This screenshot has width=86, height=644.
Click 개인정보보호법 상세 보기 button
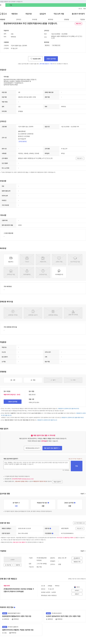click(x=33, y=448)
